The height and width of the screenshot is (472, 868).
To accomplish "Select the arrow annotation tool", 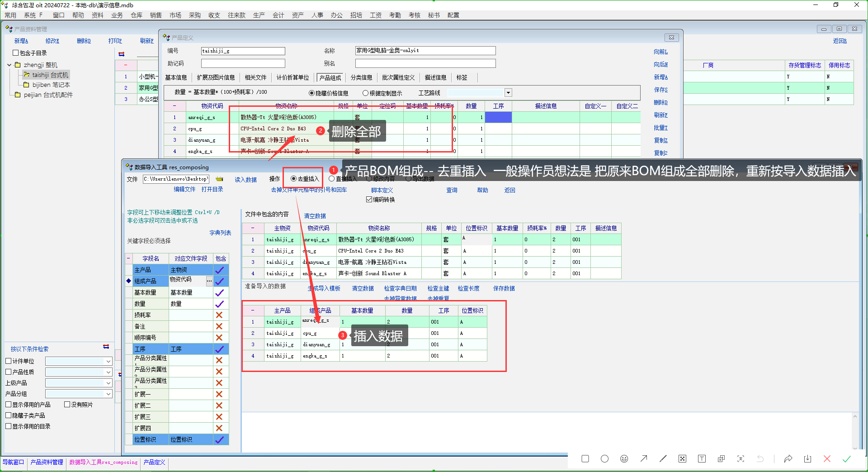I will 643,459.
